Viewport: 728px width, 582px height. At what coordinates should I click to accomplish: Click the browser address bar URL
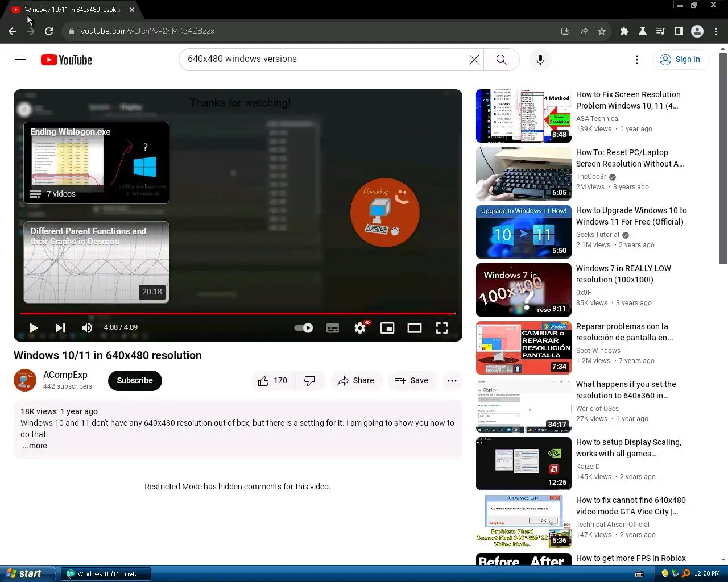pyautogui.click(x=147, y=31)
